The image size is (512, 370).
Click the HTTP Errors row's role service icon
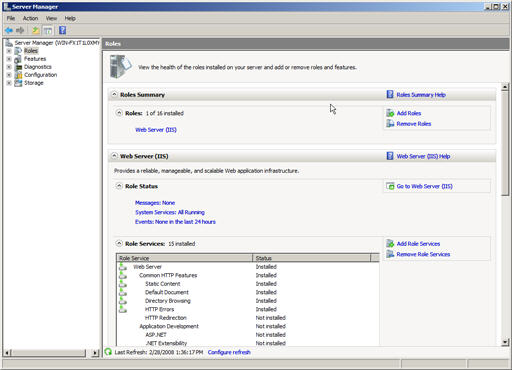tap(123, 309)
